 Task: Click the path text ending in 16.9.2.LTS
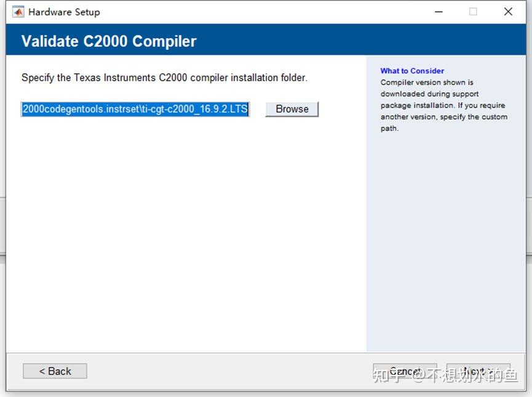point(209,109)
